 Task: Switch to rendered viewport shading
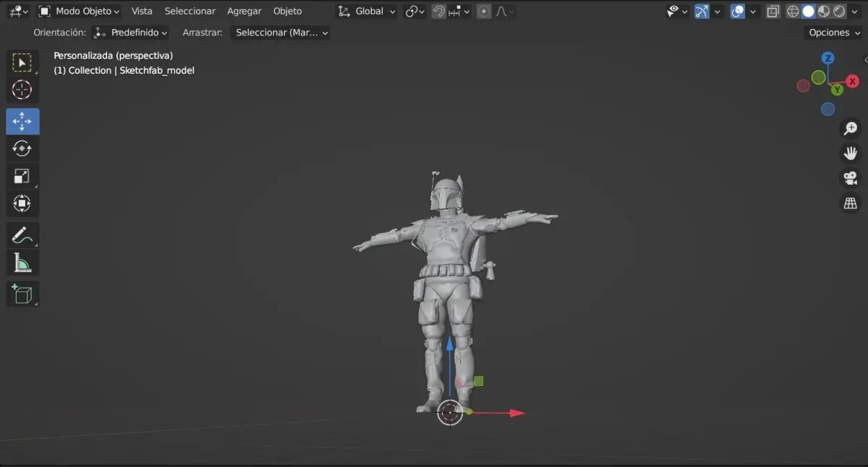click(x=839, y=12)
